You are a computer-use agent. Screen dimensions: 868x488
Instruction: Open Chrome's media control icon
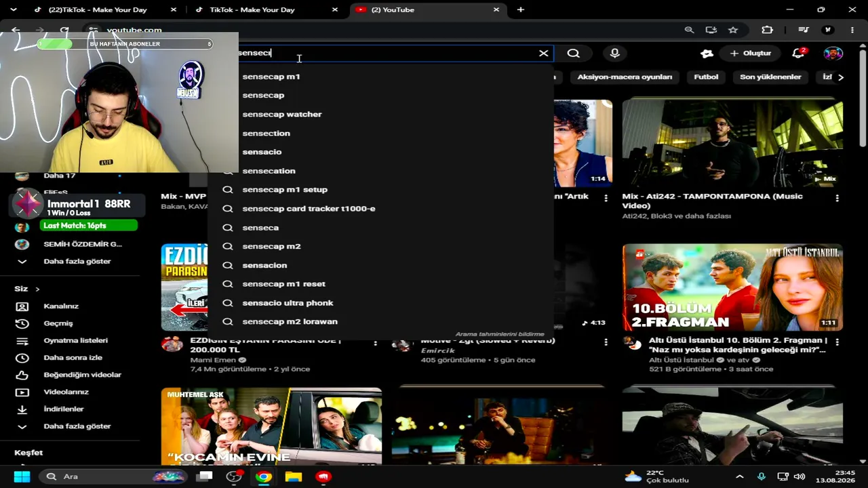point(804,30)
